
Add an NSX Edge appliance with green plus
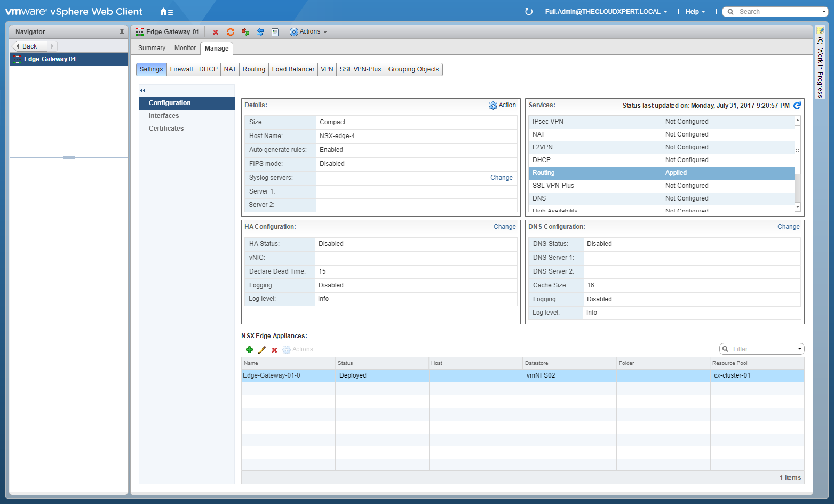pos(249,350)
